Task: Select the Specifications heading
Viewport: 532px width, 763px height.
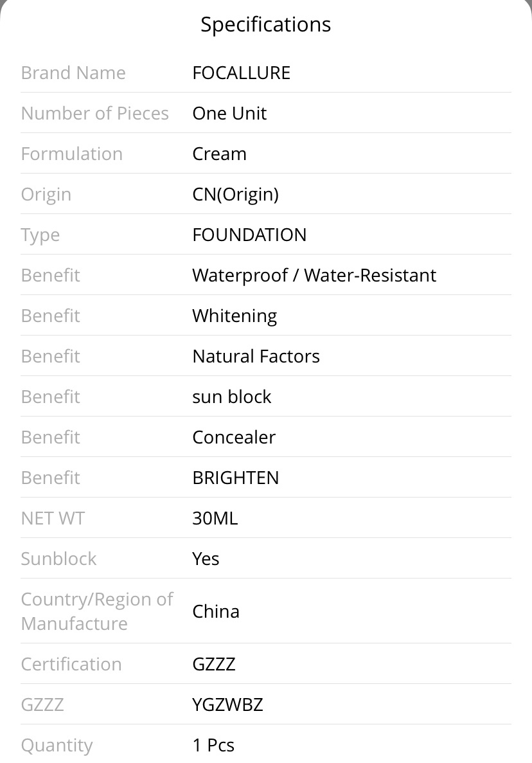Action: click(x=265, y=25)
